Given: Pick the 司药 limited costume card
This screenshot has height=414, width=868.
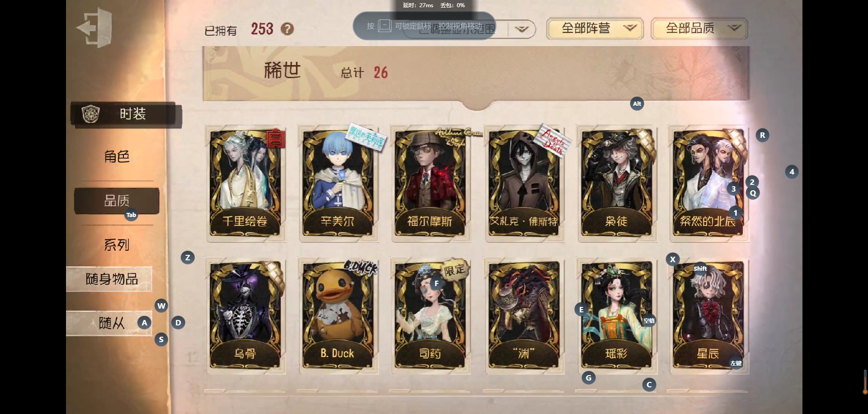Looking at the screenshot, I should [430, 315].
